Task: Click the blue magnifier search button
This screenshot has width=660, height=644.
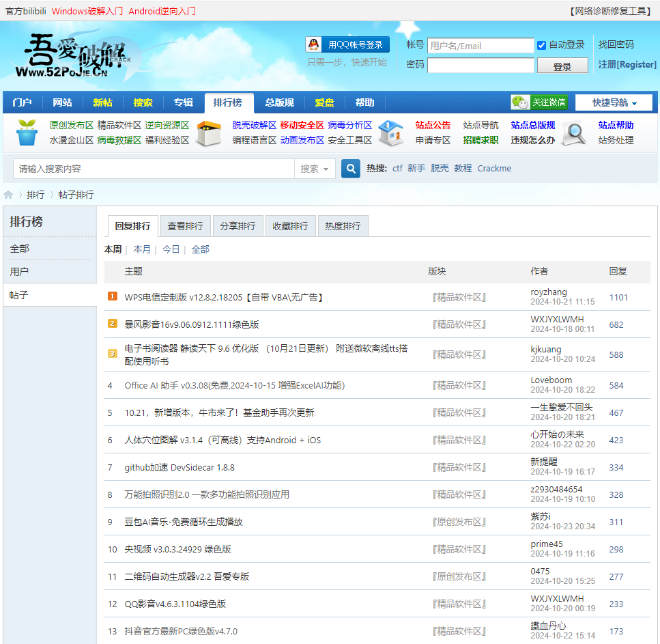Action: 351,169
